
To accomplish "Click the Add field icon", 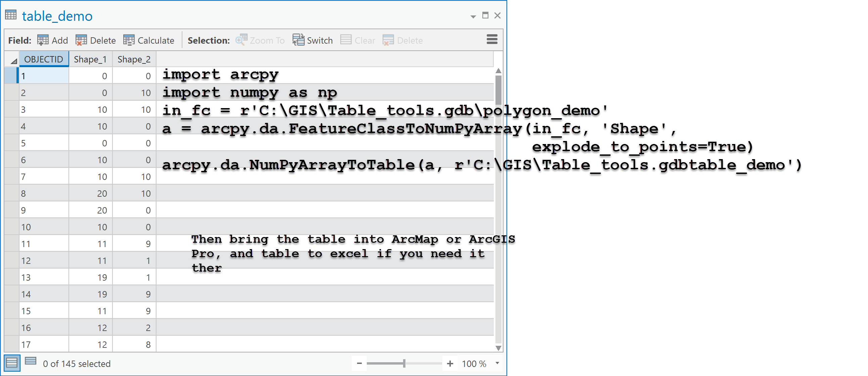I will [x=43, y=40].
